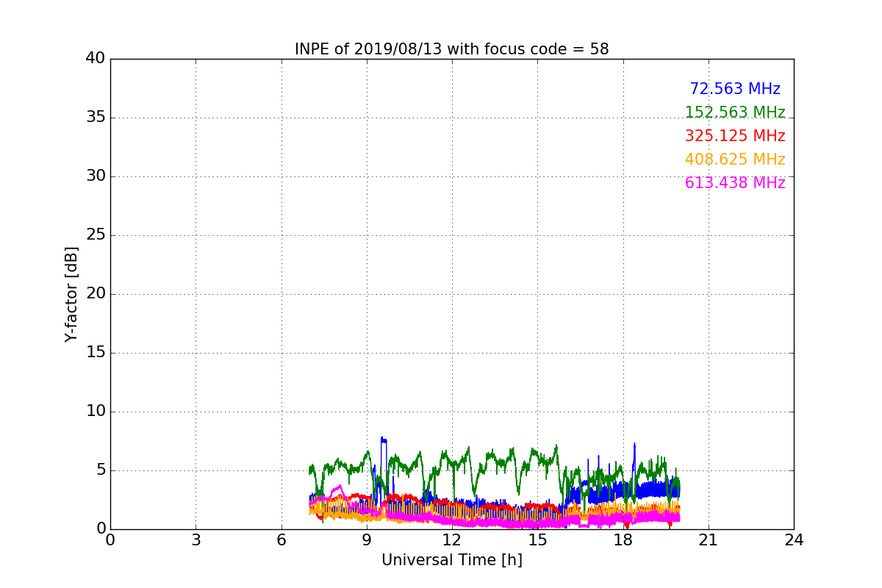Click the x-axis tick label '18'
This screenshot has width=882, height=588.
click(x=623, y=540)
